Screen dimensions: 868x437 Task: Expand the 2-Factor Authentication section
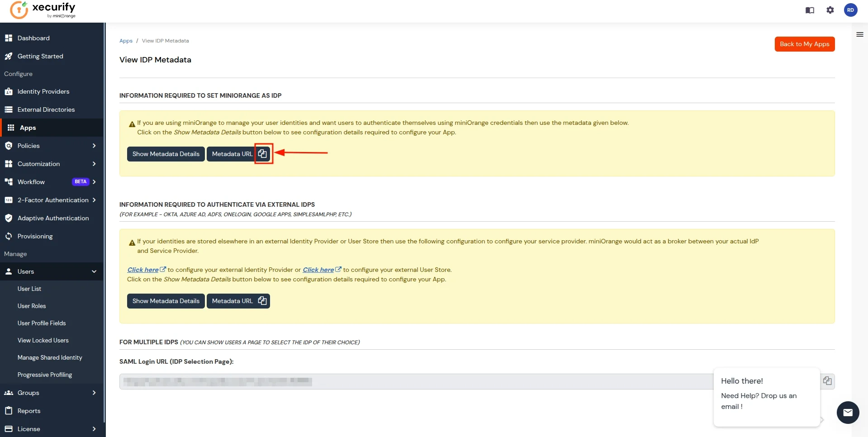tap(51, 200)
